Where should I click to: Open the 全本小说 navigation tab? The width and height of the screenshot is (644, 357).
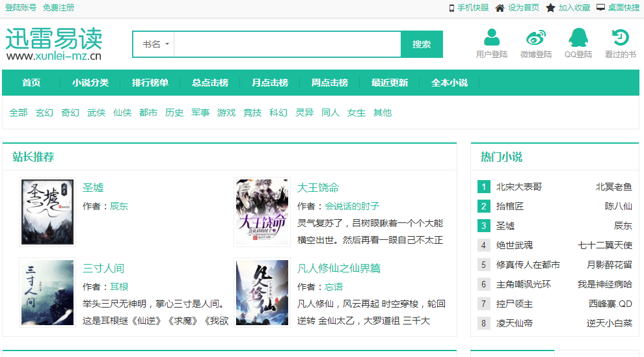coord(449,83)
